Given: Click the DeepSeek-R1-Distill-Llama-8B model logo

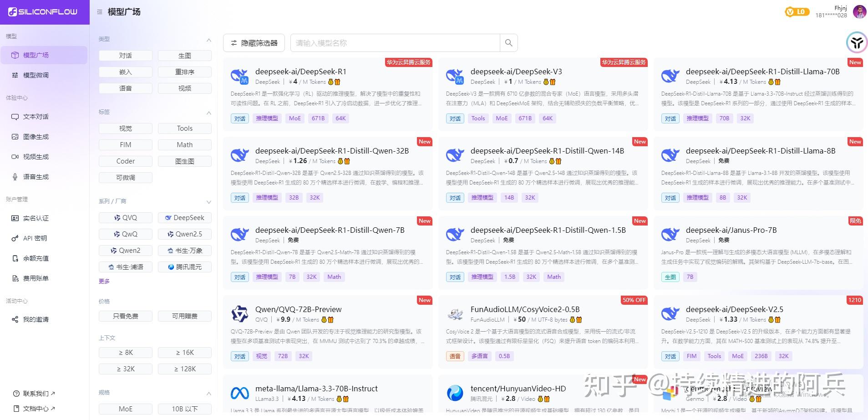Looking at the screenshot, I should point(670,155).
